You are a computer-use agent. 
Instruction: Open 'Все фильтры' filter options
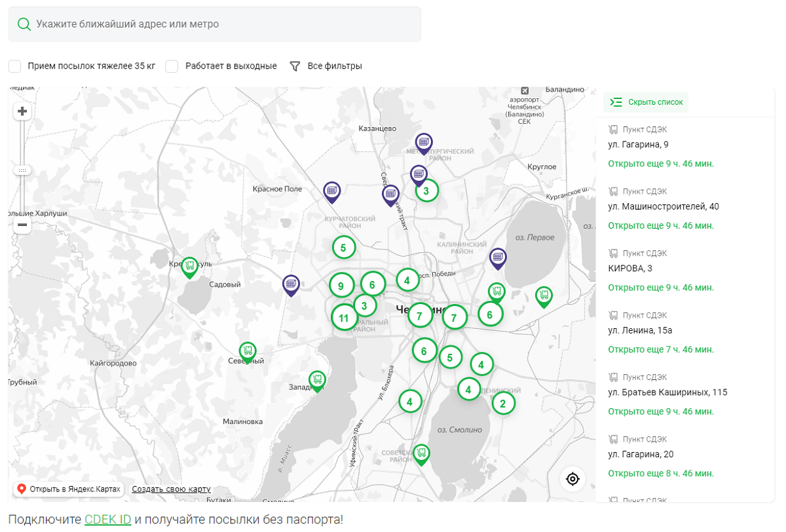[x=326, y=66]
